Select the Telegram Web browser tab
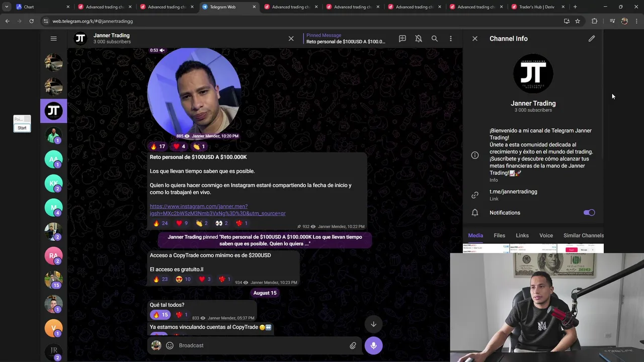The width and height of the screenshot is (644, 362). coord(228,7)
